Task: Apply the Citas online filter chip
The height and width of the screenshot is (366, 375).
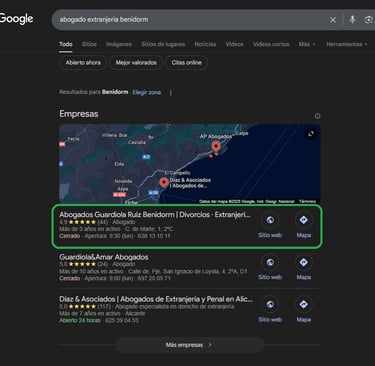Action: [x=186, y=63]
